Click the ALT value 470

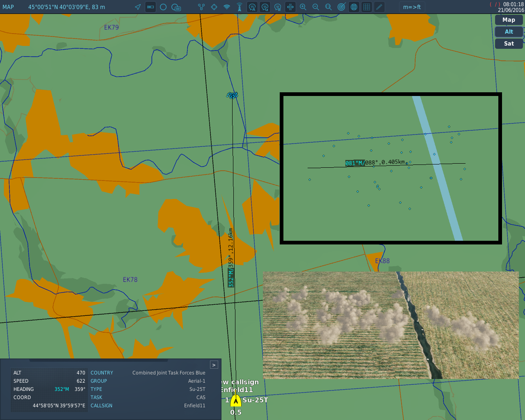point(81,373)
